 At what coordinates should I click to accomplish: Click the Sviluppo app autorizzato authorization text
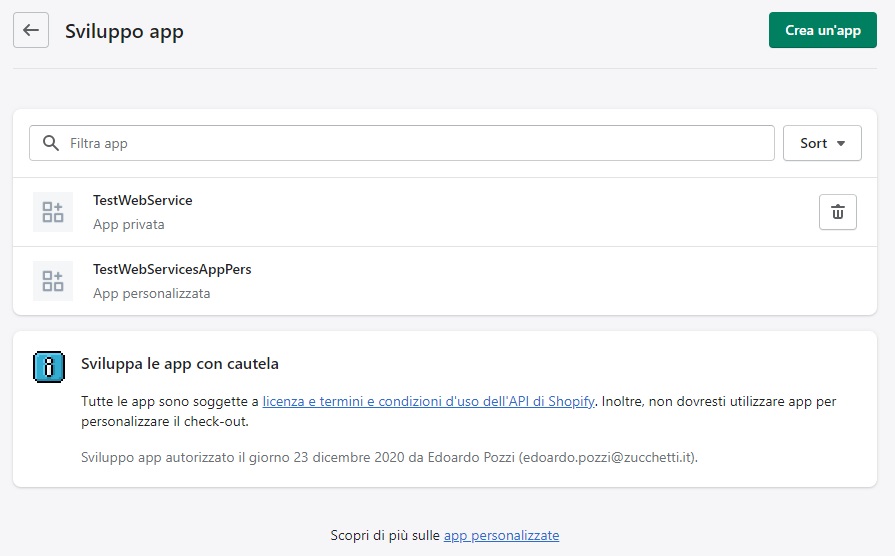coord(389,457)
